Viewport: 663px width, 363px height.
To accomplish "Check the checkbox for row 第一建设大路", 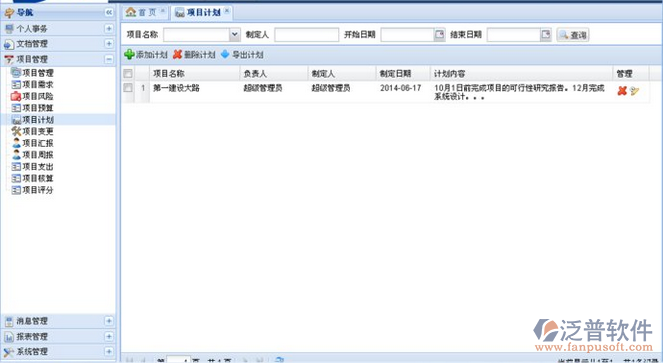I will coord(128,88).
